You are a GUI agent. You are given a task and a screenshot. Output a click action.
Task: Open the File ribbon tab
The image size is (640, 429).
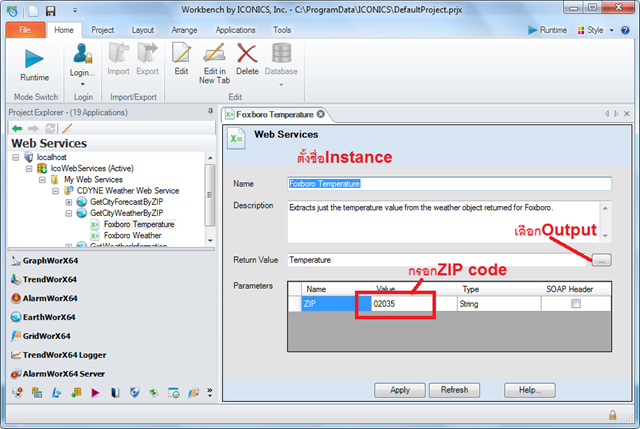point(25,30)
